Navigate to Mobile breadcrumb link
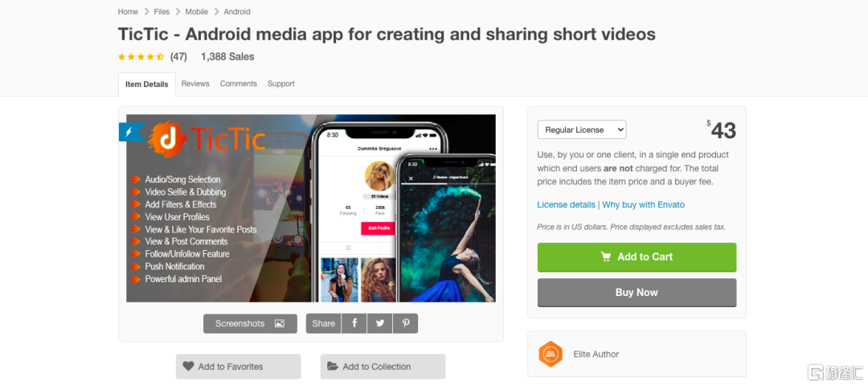 (197, 11)
